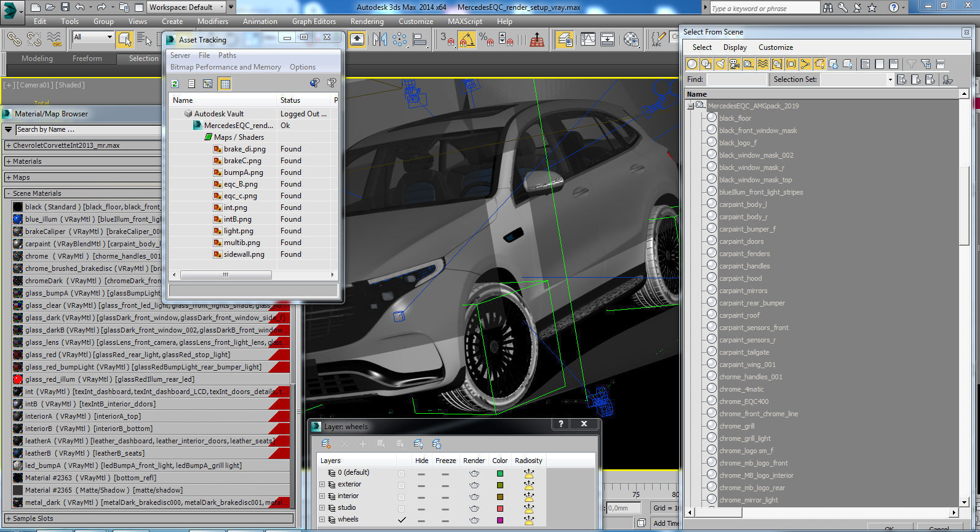Make studio the current layer via its checkbox
This screenshot has width=980, height=532.
point(401,509)
